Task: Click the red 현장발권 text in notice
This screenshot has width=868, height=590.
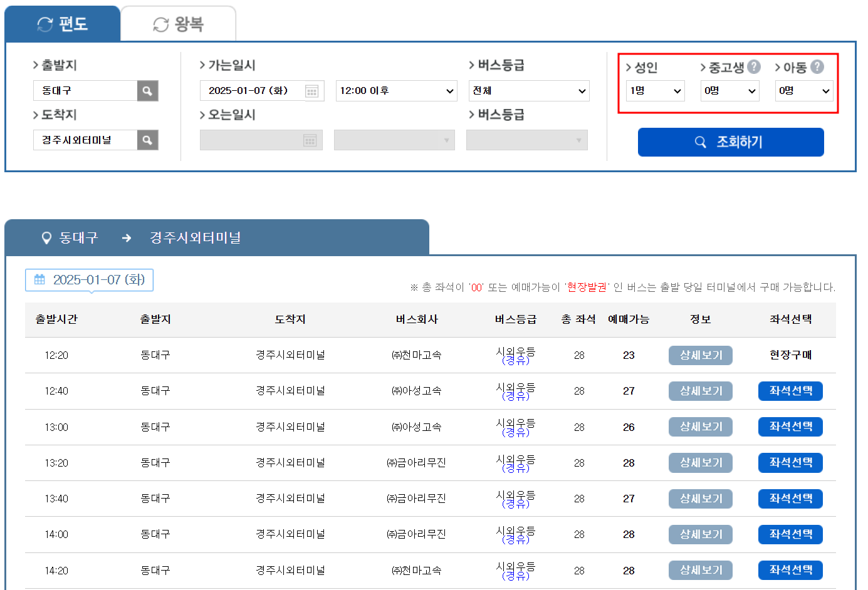Action: pos(587,287)
